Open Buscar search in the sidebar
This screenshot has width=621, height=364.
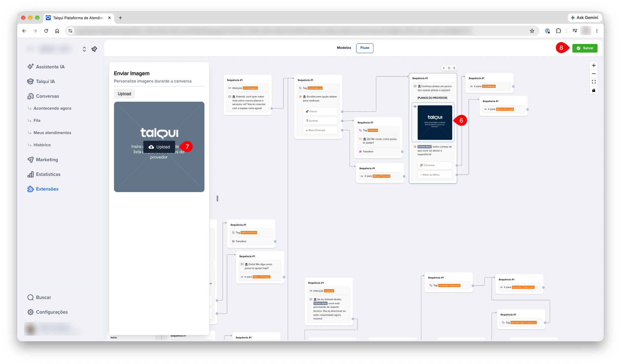click(x=39, y=297)
